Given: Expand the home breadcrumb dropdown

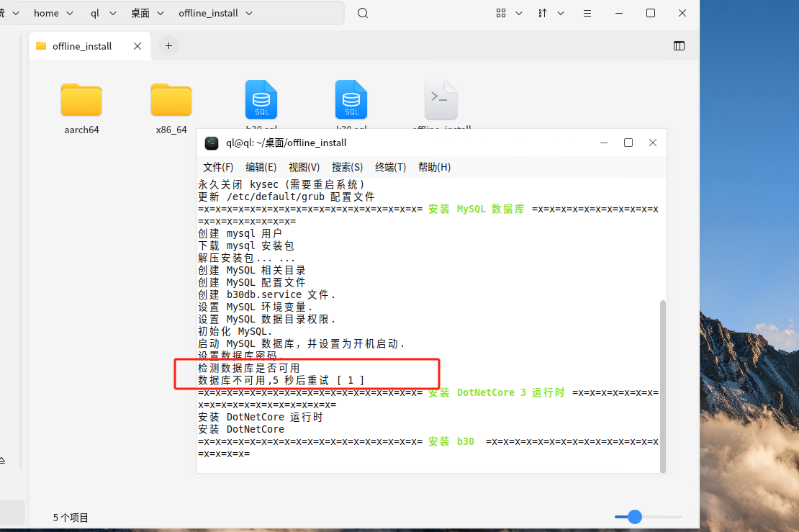Looking at the screenshot, I should (x=70, y=13).
